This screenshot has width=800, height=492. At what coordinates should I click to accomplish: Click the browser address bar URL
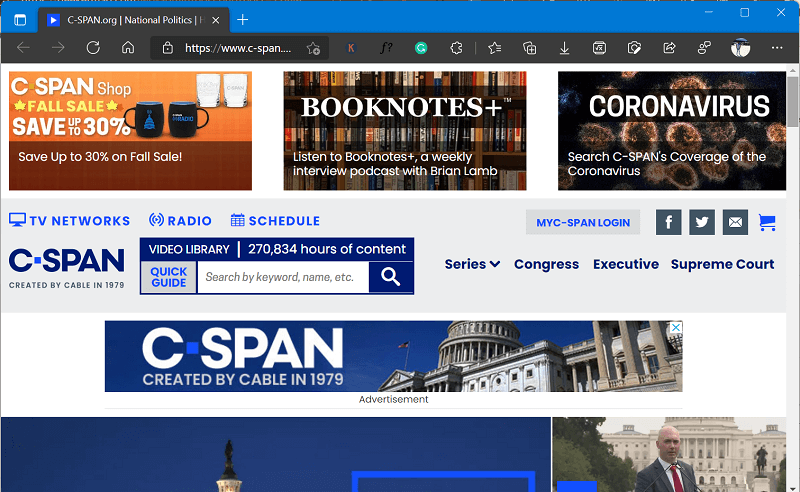[238, 48]
